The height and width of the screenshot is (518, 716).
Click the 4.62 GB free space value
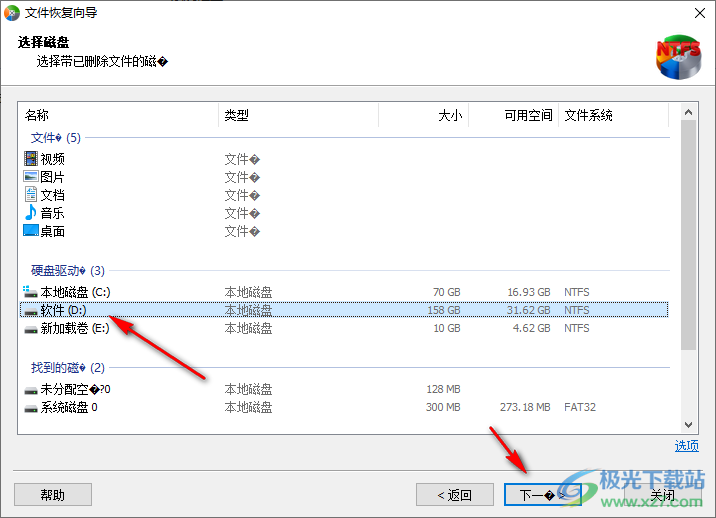[532, 328]
